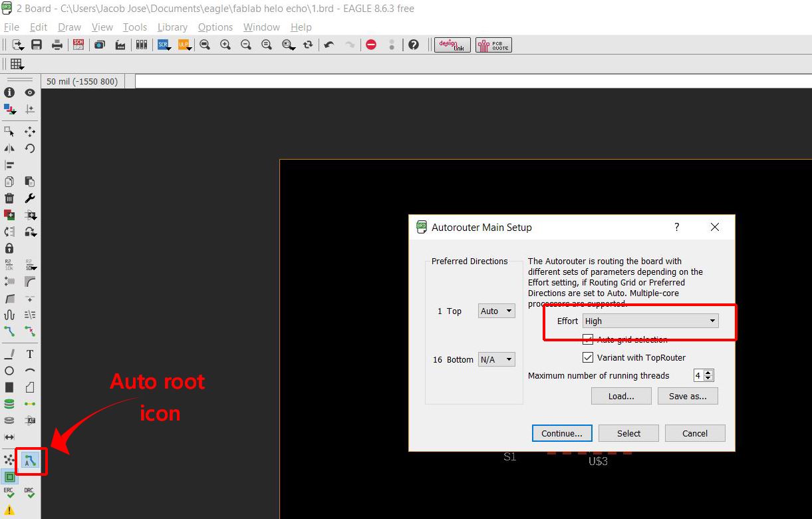The image size is (812, 519).
Task: Select the Text tool
Action: click(x=30, y=354)
